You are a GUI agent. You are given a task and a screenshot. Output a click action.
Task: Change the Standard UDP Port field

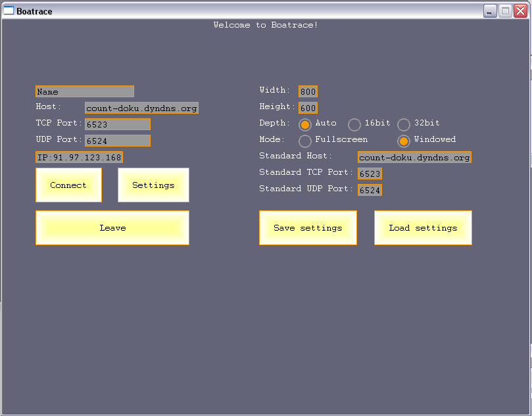coord(370,190)
